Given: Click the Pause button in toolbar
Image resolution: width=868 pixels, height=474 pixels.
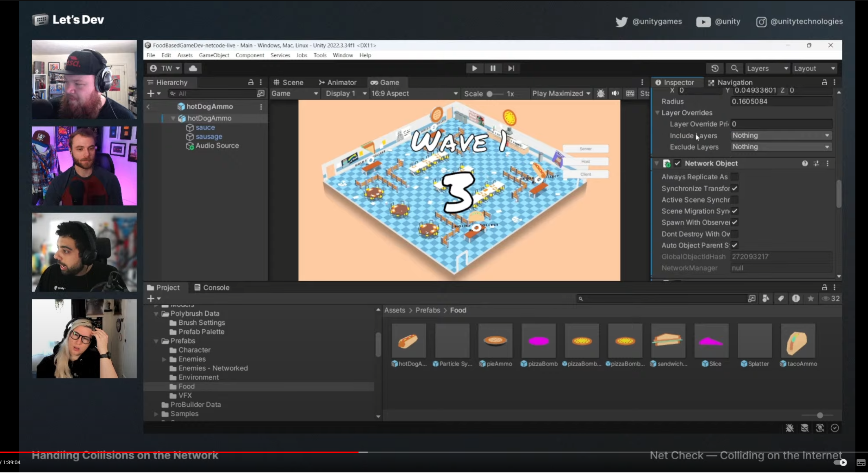Looking at the screenshot, I should click(x=493, y=69).
